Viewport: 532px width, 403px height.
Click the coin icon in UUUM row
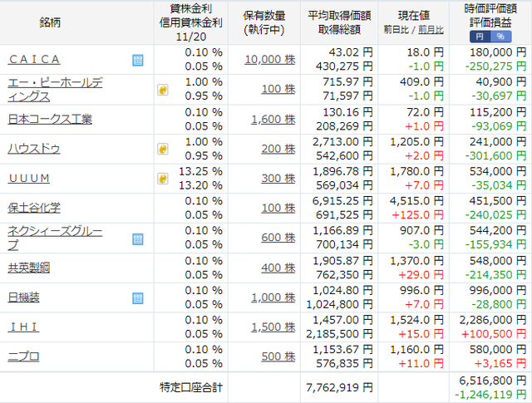(x=163, y=179)
